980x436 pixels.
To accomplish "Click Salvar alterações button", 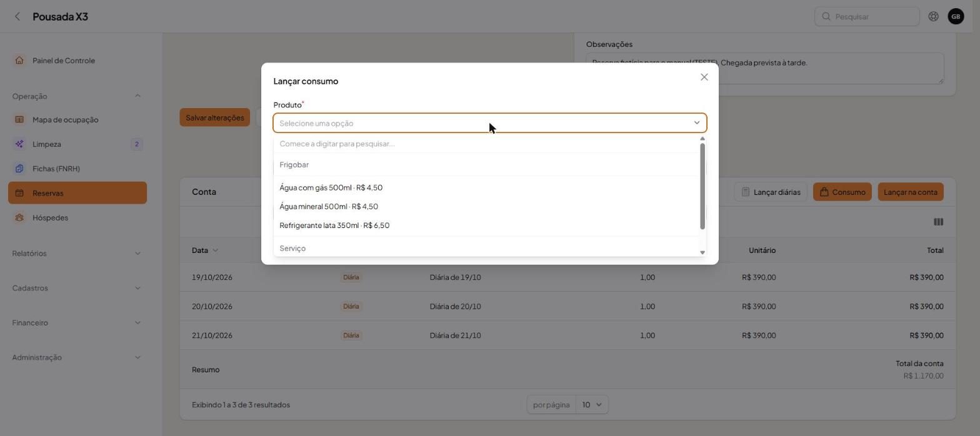I will [x=214, y=117].
